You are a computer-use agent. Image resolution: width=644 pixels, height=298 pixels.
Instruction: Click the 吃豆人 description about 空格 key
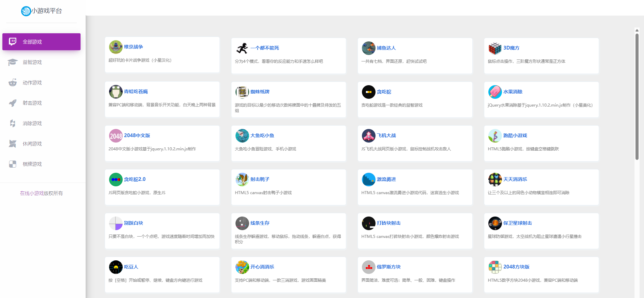155,280
